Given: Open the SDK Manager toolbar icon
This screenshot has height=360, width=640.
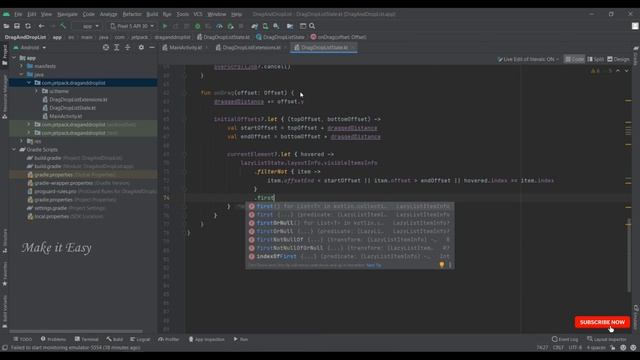Looking at the screenshot, I should coord(276,26).
